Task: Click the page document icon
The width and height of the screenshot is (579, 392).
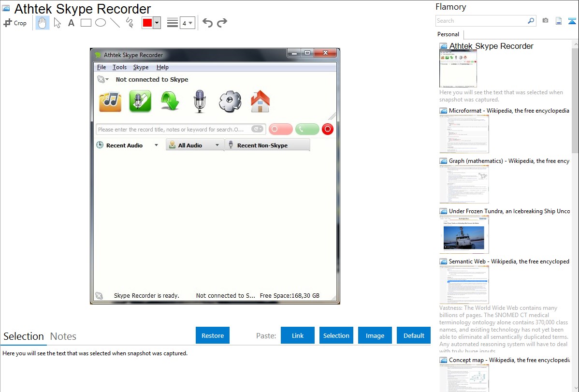Action: click(559, 21)
